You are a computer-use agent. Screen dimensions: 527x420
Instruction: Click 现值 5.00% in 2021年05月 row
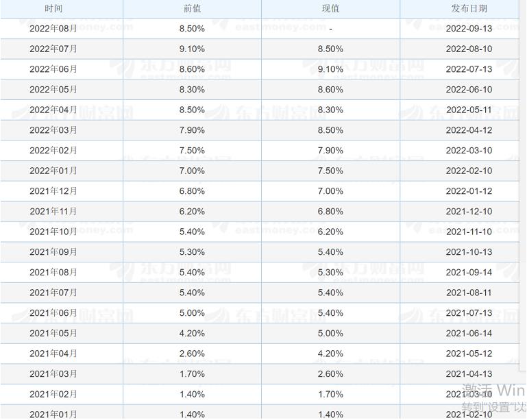330,333
